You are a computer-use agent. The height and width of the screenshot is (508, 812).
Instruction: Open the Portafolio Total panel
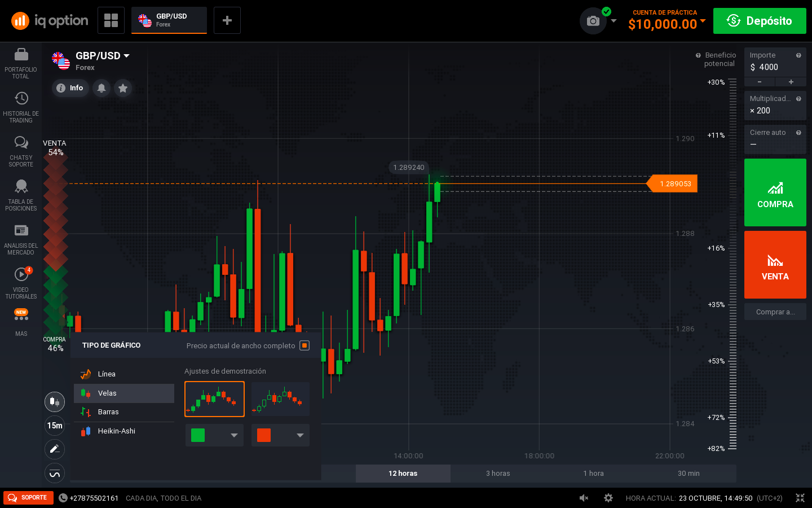(21, 63)
